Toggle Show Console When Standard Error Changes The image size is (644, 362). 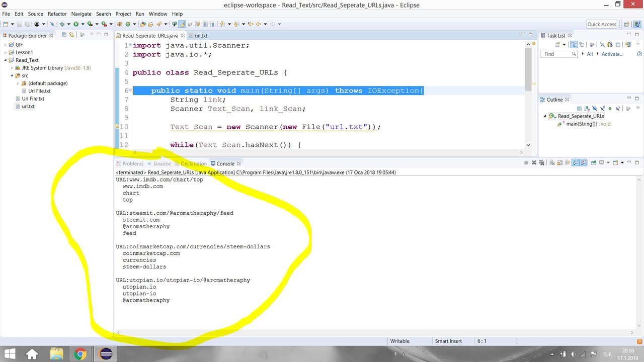point(584,162)
